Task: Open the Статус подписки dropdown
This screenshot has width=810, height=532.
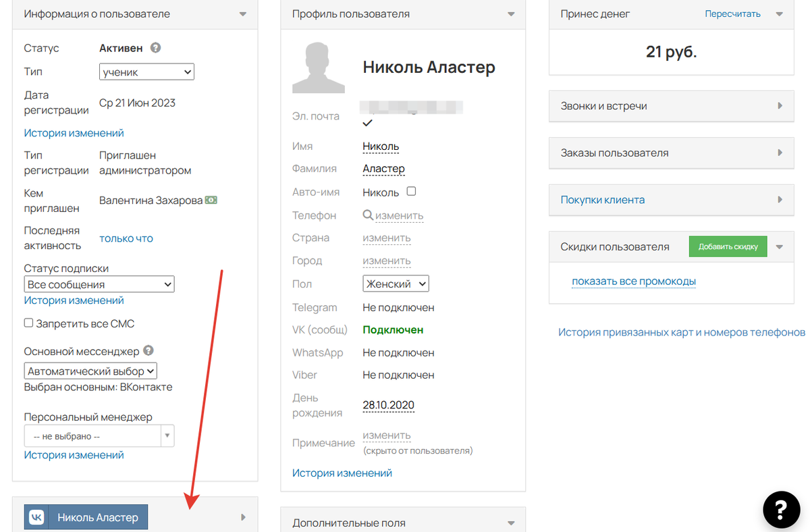Action: (99, 285)
